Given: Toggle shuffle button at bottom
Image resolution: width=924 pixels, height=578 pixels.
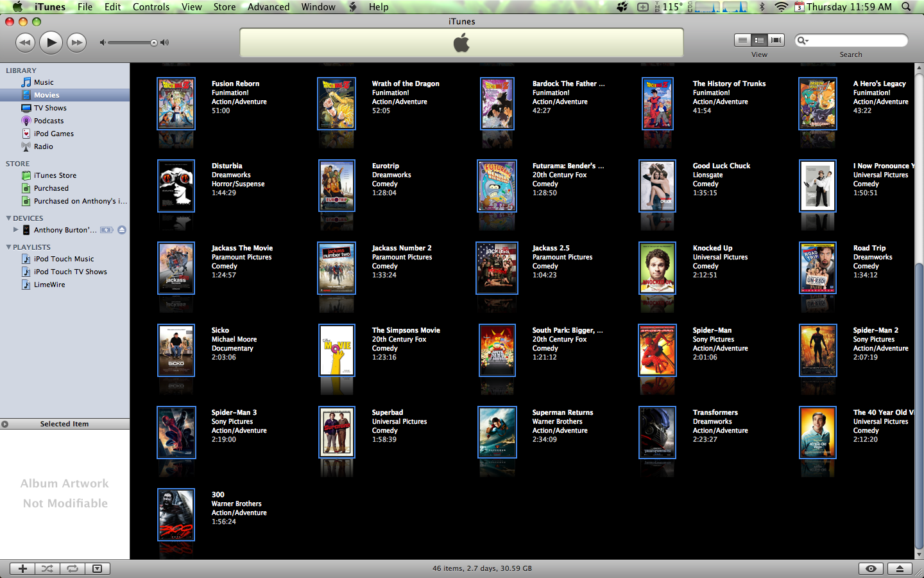Looking at the screenshot, I should pos(47,568).
